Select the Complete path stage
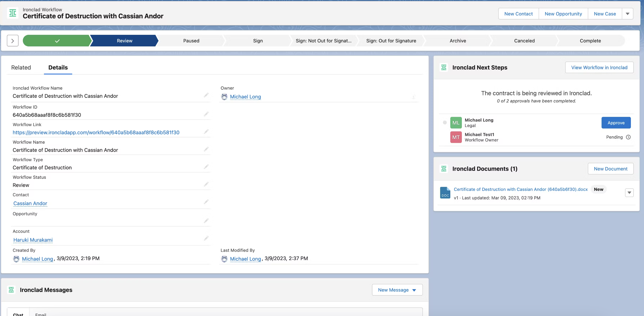Image resolution: width=644 pixels, height=316 pixels. (x=590, y=41)
